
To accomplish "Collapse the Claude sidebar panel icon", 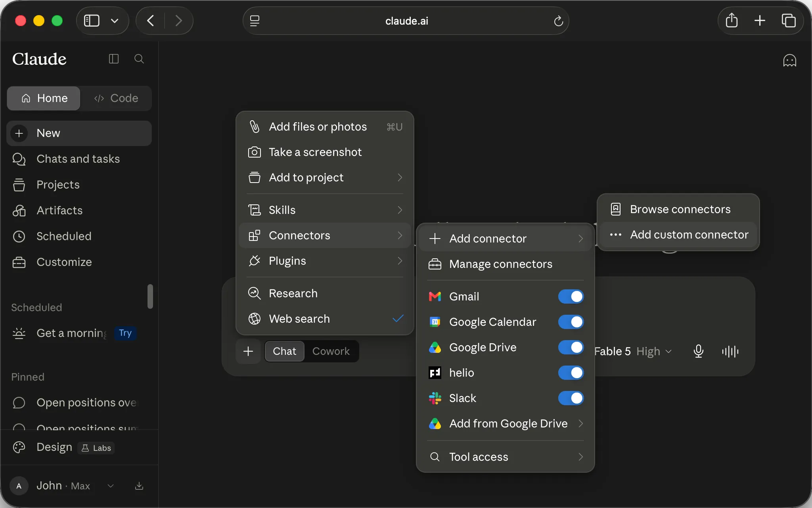I will pyautogui.click(x=114, y=59).
